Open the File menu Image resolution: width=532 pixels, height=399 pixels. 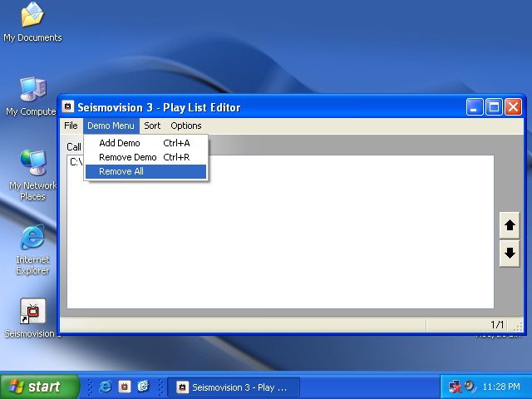click(71, 126)
